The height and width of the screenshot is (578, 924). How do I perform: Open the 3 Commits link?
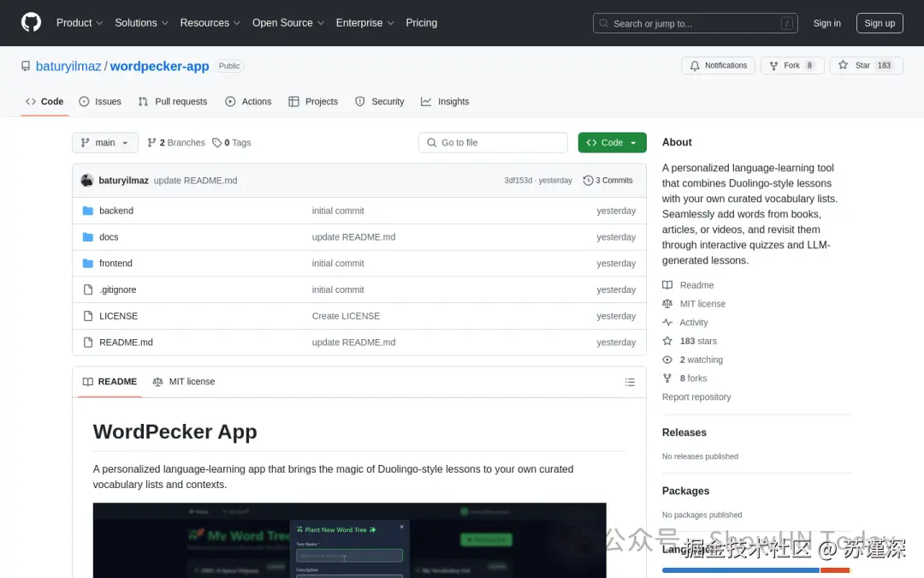point(607,181)
